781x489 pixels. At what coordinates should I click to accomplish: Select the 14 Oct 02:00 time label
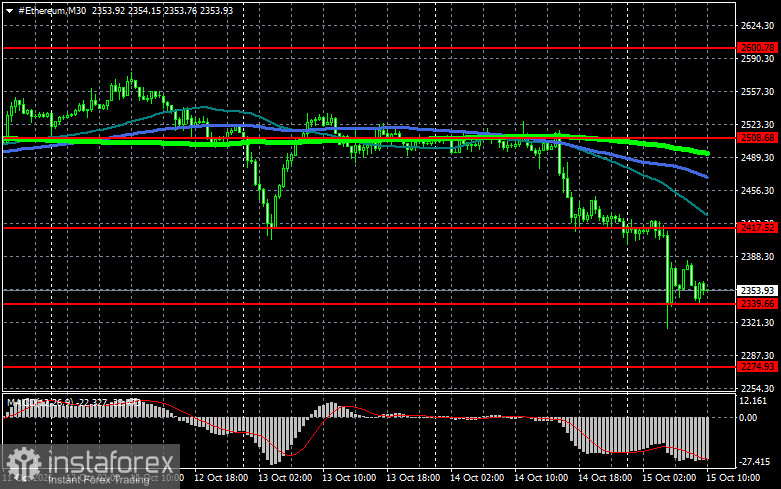pos(477,478)
